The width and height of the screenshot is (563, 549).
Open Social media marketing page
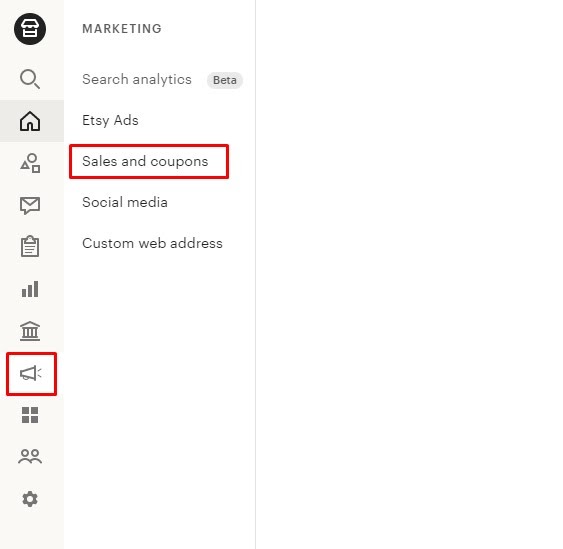pos(125,202)
